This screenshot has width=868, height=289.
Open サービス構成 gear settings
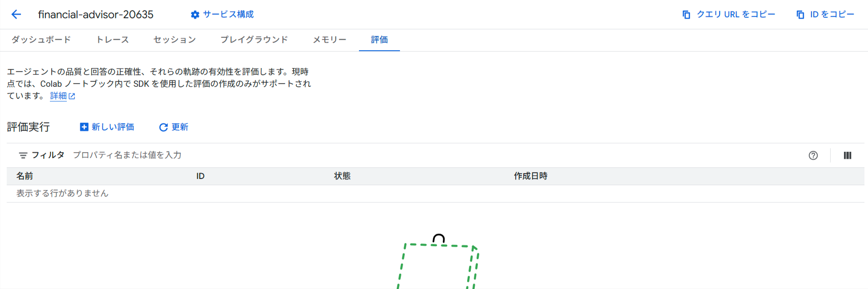pos(195,15)
